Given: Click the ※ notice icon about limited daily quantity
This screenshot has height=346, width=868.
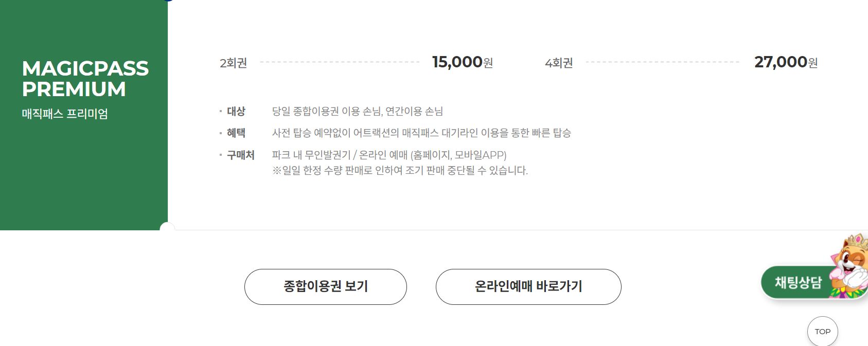Looking at the screenshot, I should [276, 171].
